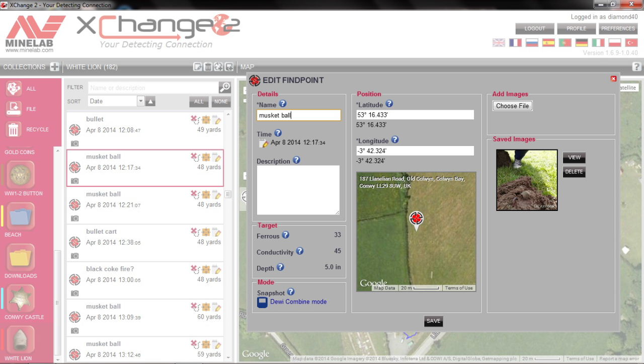Screen dimensions: 644x364
Task: DELETE the saved image
Action: pyautogui.click(x=574, y=172)
